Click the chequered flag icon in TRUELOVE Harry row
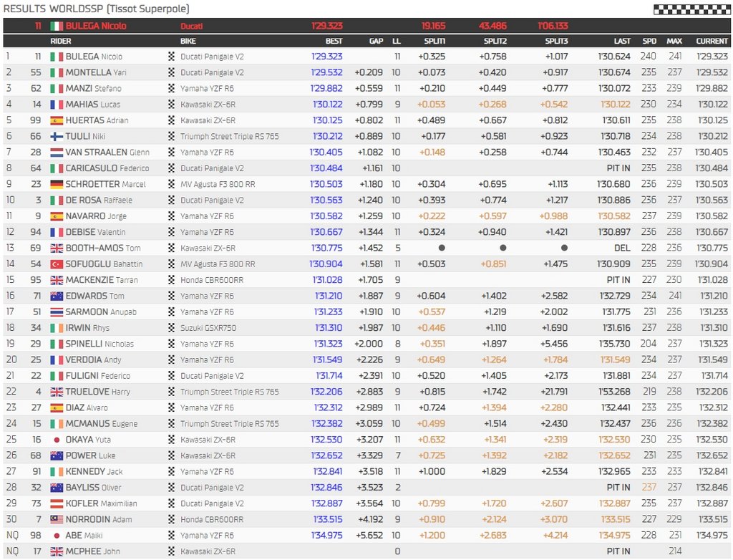 pos(172,392)
